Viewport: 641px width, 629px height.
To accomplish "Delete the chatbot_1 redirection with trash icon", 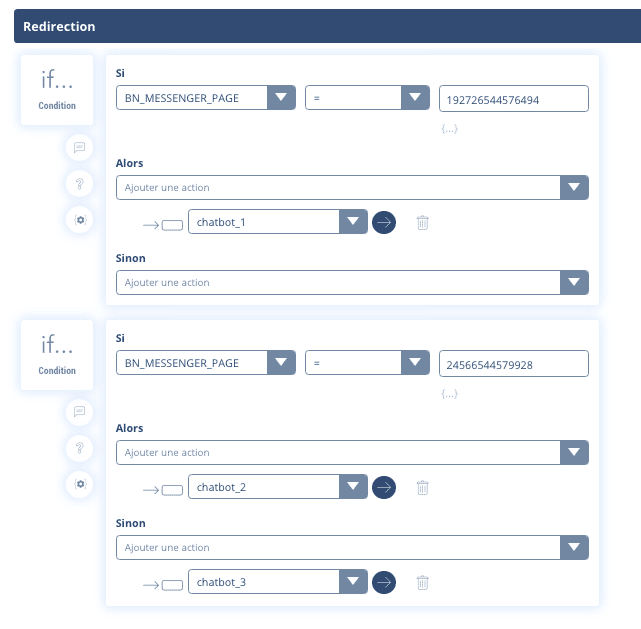I will click(x=422, y=222).
